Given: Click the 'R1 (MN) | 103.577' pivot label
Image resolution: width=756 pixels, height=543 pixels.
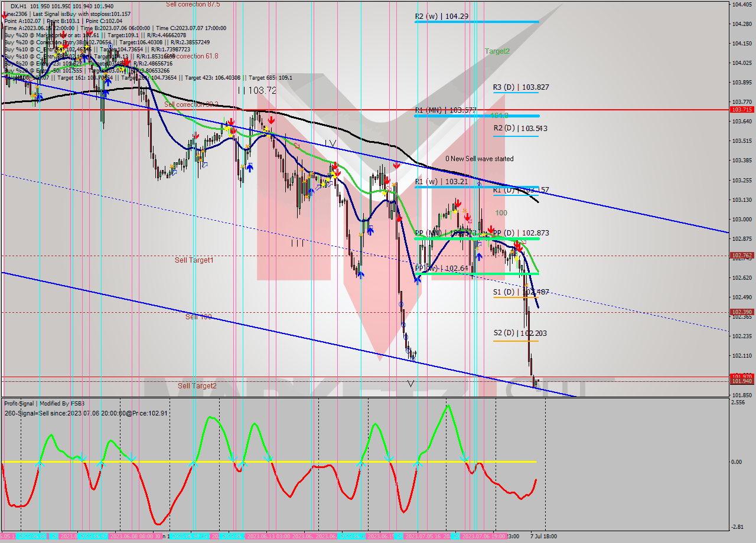Looking at the screenshot, I should [x=445, y=110].
